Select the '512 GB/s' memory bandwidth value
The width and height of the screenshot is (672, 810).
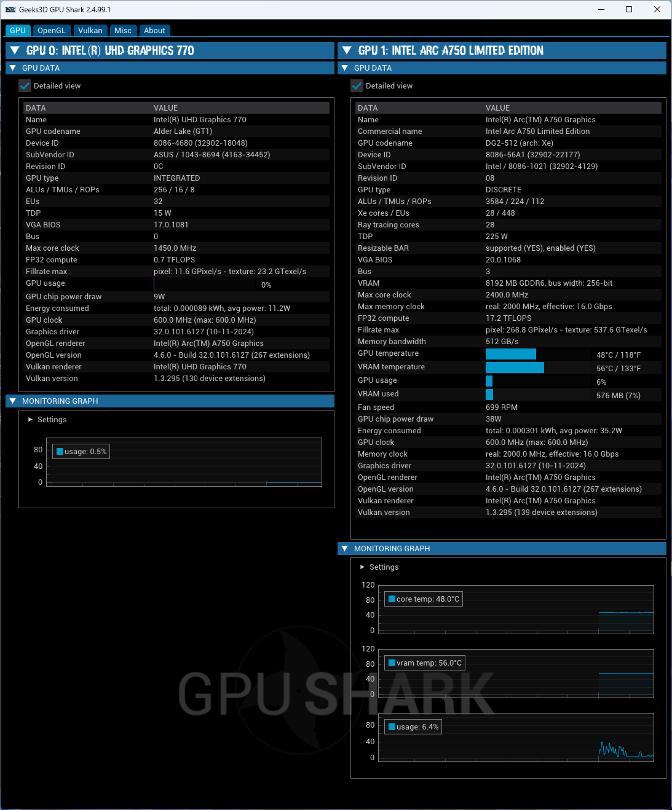502,342
